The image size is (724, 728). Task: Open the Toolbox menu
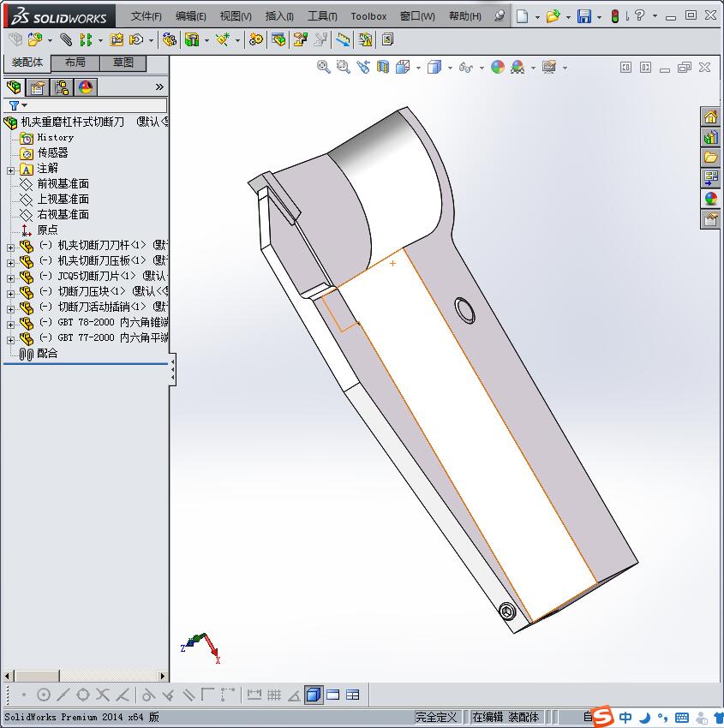point(368,16)
